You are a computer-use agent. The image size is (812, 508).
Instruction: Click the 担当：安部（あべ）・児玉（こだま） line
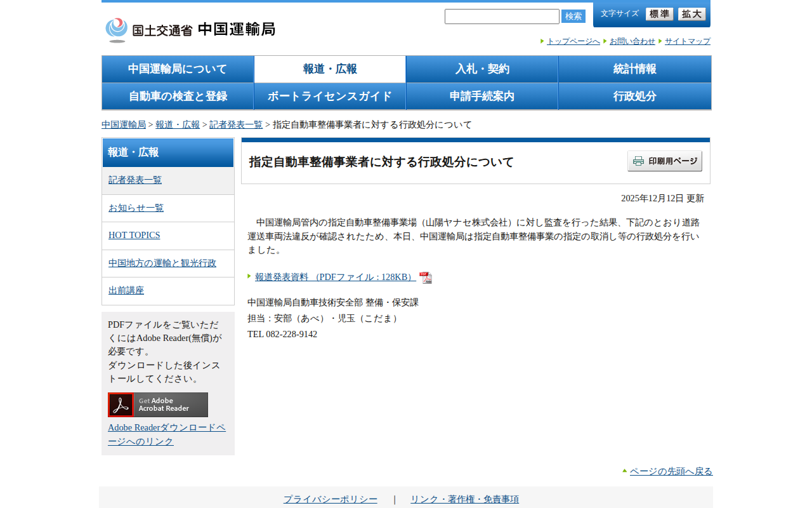click(x=324, y=318)
